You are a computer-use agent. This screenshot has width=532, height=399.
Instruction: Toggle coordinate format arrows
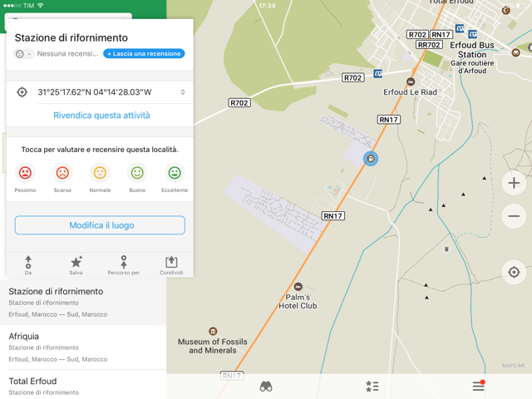click(183, 92)
